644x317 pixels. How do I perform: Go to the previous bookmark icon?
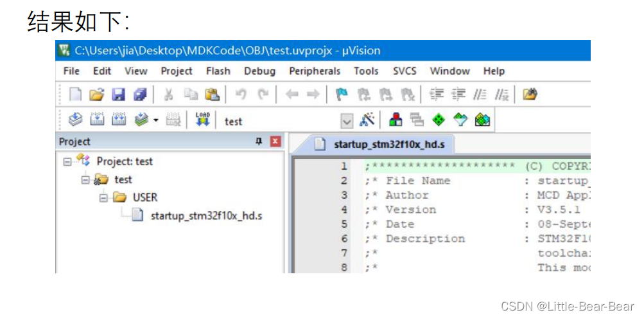click(x=363, y=95)
